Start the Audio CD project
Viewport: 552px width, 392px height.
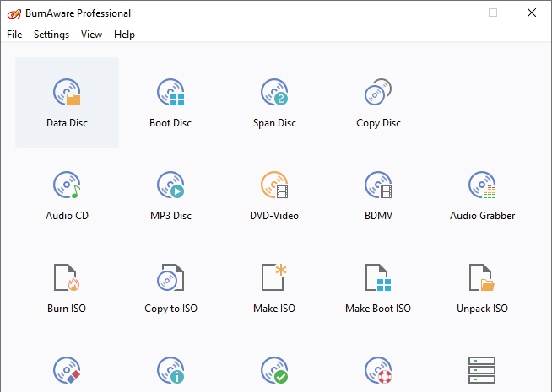point(67,196)
